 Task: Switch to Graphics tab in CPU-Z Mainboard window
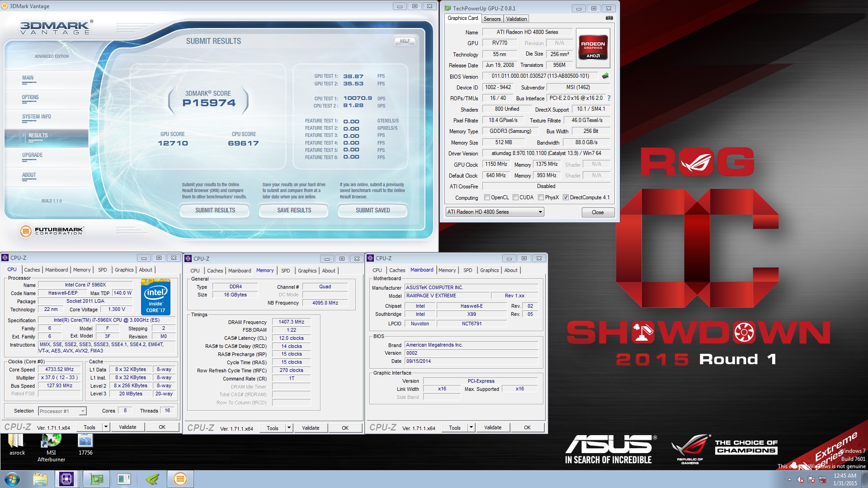click(x=490, y=270)
